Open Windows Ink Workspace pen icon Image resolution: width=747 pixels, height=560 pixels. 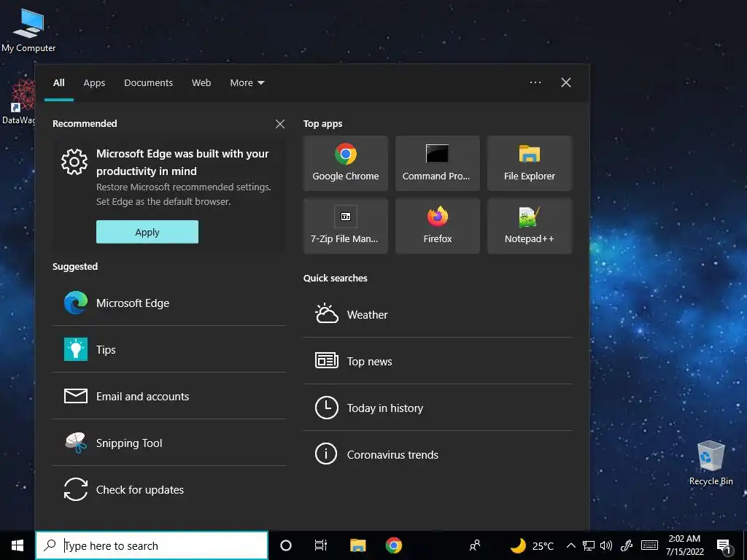[x=627, y=545]
